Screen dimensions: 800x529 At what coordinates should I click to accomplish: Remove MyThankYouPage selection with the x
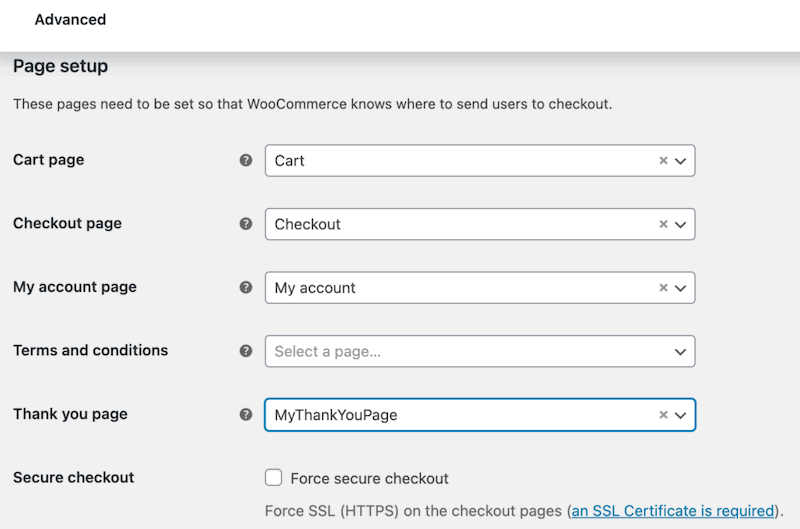[663, 415]
